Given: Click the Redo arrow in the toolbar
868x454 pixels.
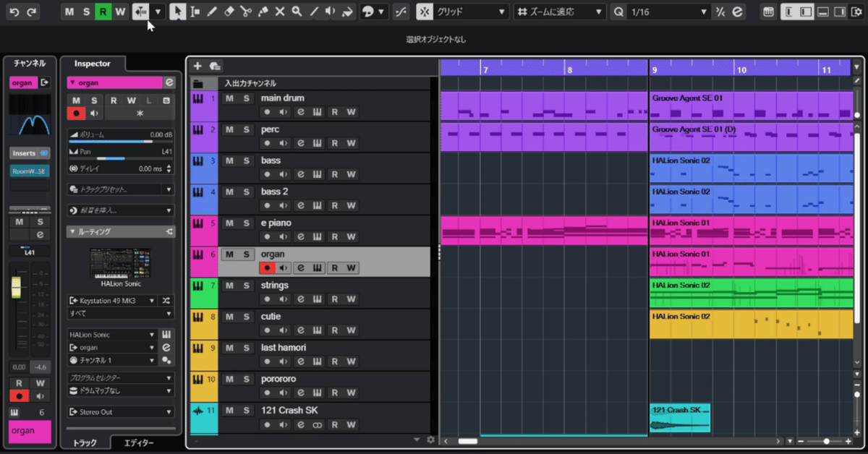Looking at the screenshot, I should (x=32, y=12).
